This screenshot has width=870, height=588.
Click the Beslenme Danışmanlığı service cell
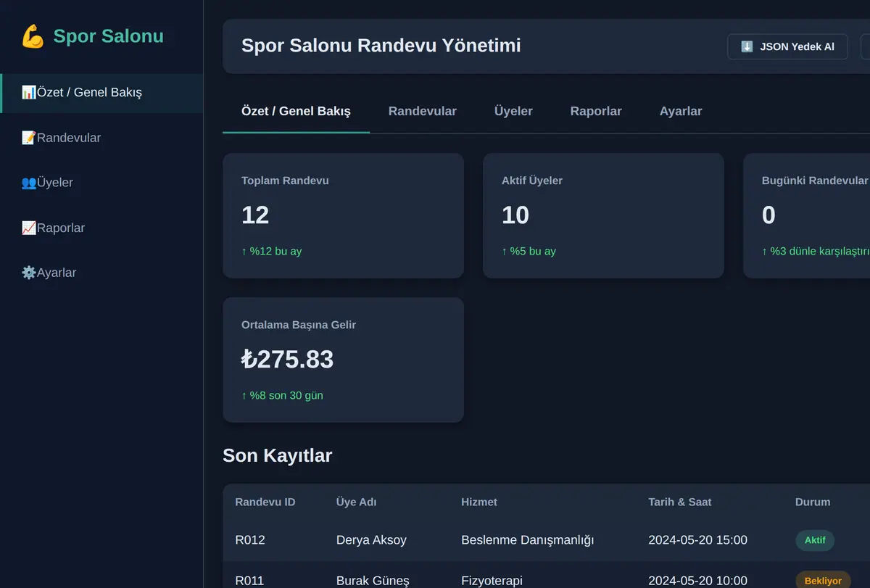tap(528, 540)
